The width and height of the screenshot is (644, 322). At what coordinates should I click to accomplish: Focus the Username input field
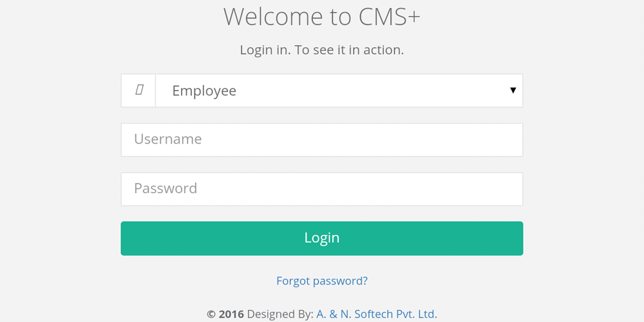(x=321, y=140)
